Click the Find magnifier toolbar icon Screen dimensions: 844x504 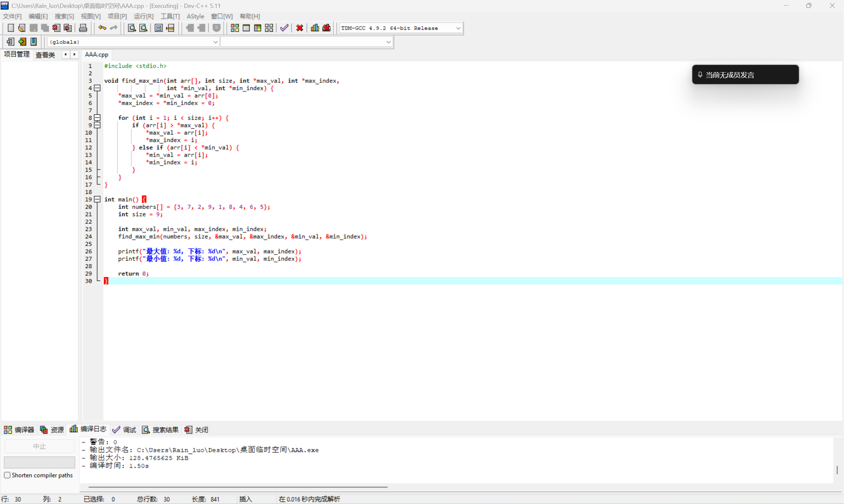click(x=132, y=28)
